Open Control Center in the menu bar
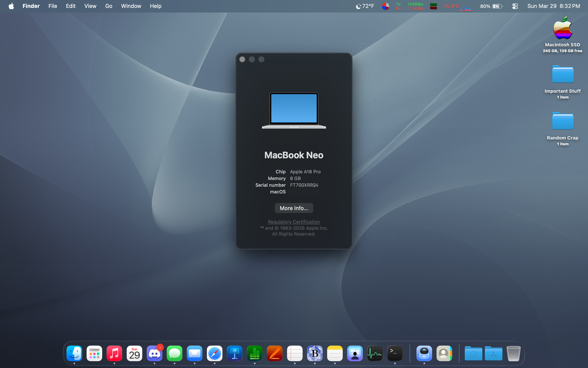Image resolution: width=588 pixels, height=368 pixels. point(515,6)
